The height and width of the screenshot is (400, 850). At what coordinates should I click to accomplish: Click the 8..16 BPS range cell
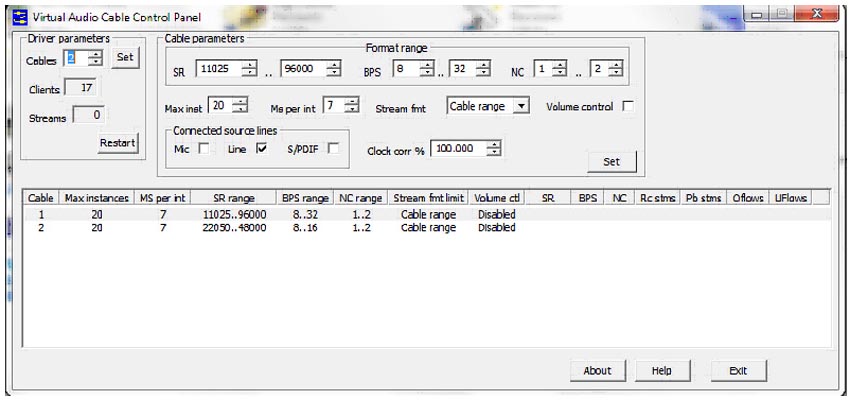(305, 228)
